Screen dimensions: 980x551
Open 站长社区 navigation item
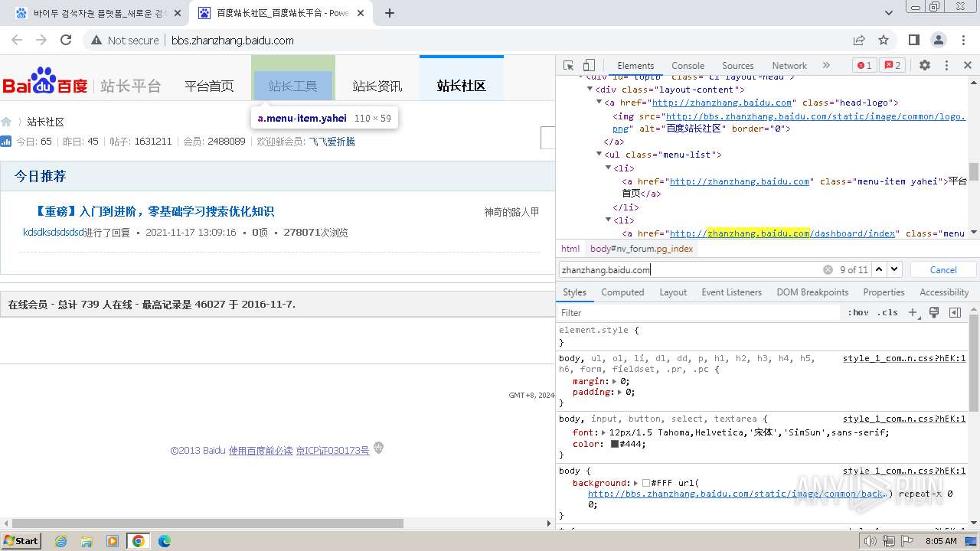pos(461,86)
